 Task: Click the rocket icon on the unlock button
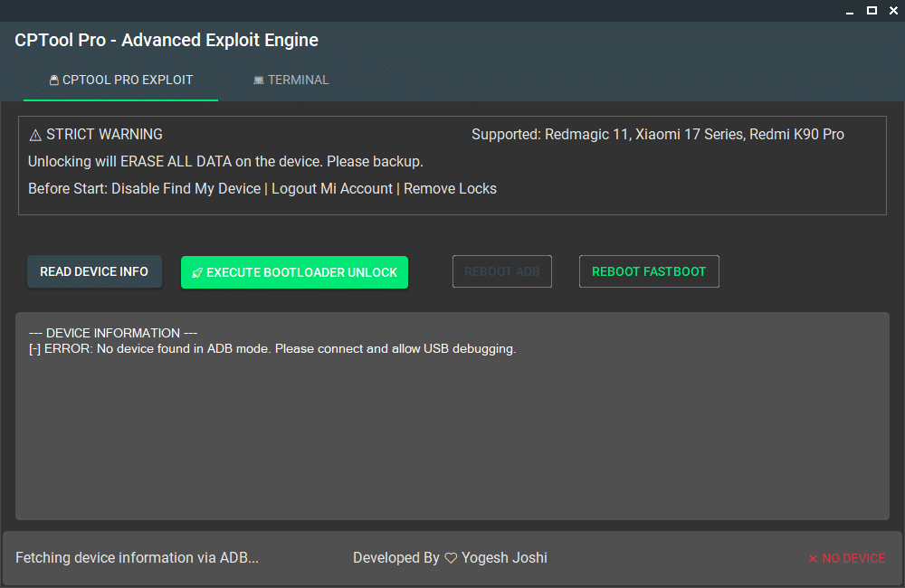[197, 273]
